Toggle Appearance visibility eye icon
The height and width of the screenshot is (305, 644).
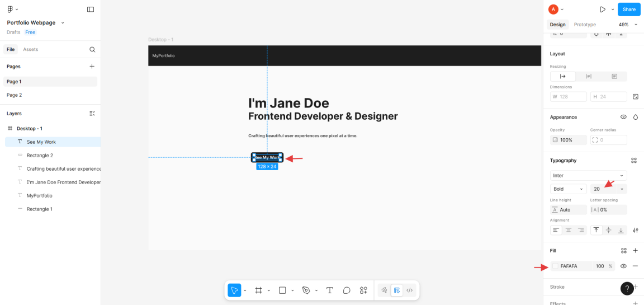click(623, 117)
